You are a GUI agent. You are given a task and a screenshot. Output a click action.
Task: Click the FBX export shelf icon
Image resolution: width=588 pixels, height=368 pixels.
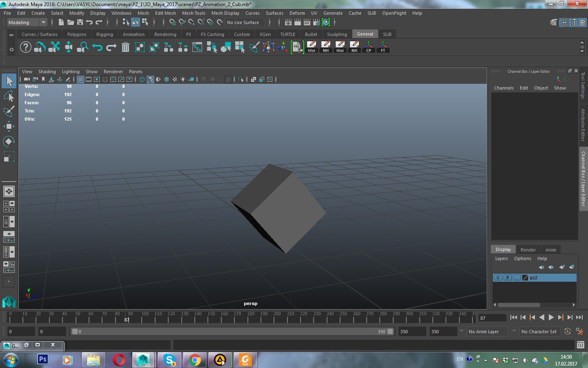(297, 47)
